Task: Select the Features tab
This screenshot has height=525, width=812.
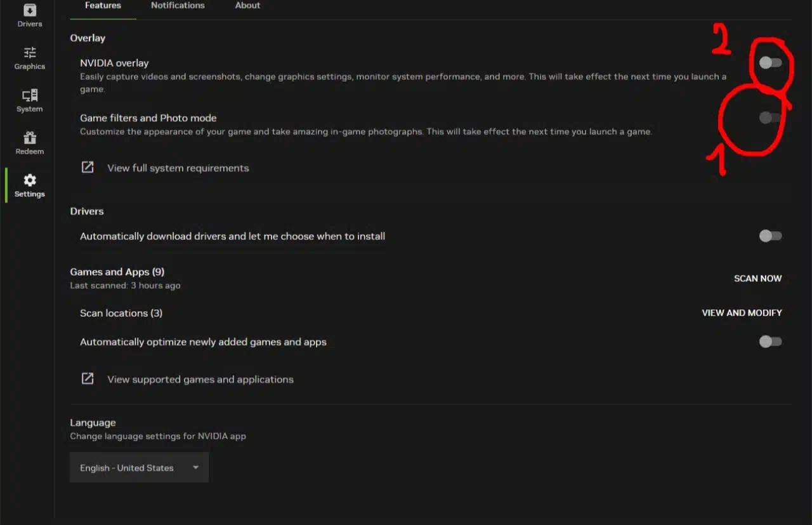Action: [103, 5]
